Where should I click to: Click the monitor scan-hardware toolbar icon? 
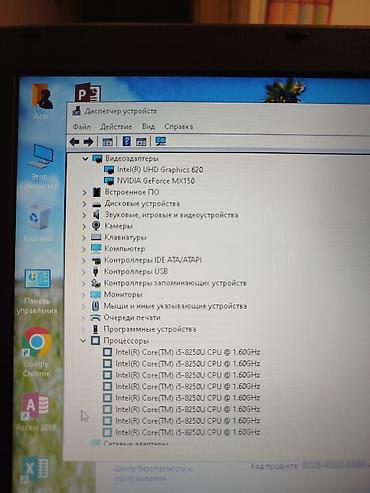pos(161,141)
